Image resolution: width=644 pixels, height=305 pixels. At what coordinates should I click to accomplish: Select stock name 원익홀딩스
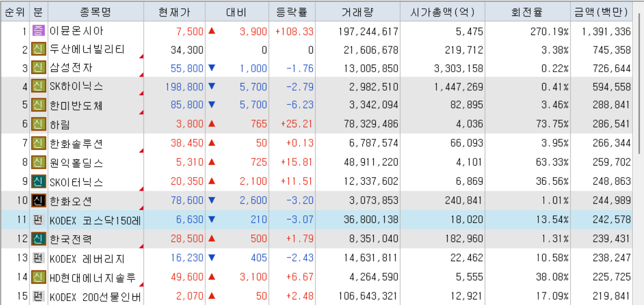pyautogui.click(x=76, y=162)
